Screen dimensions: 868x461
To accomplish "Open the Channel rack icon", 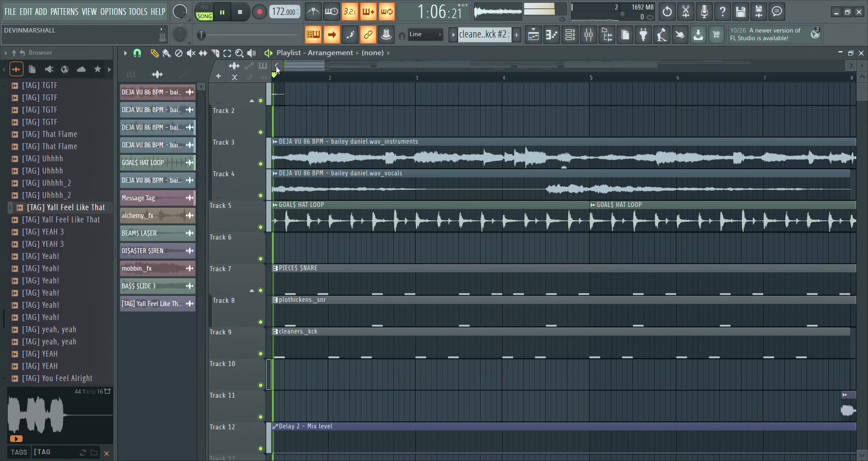I will pos(571,35).
